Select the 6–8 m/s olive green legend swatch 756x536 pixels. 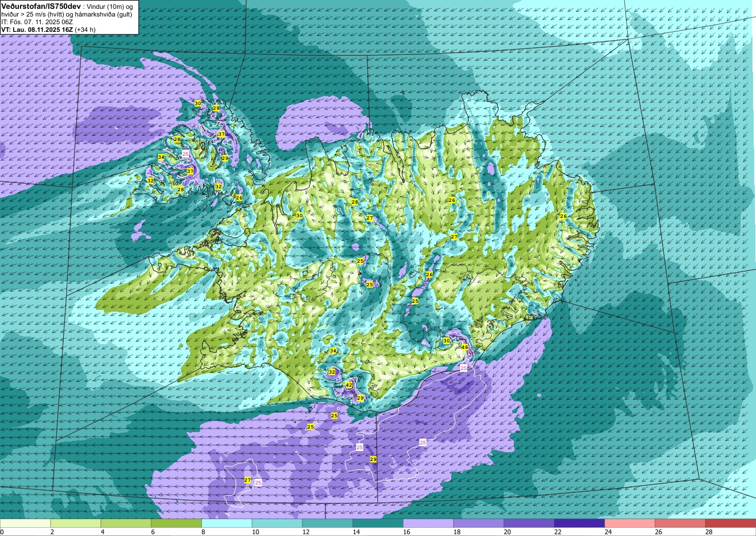coord(177,523)
